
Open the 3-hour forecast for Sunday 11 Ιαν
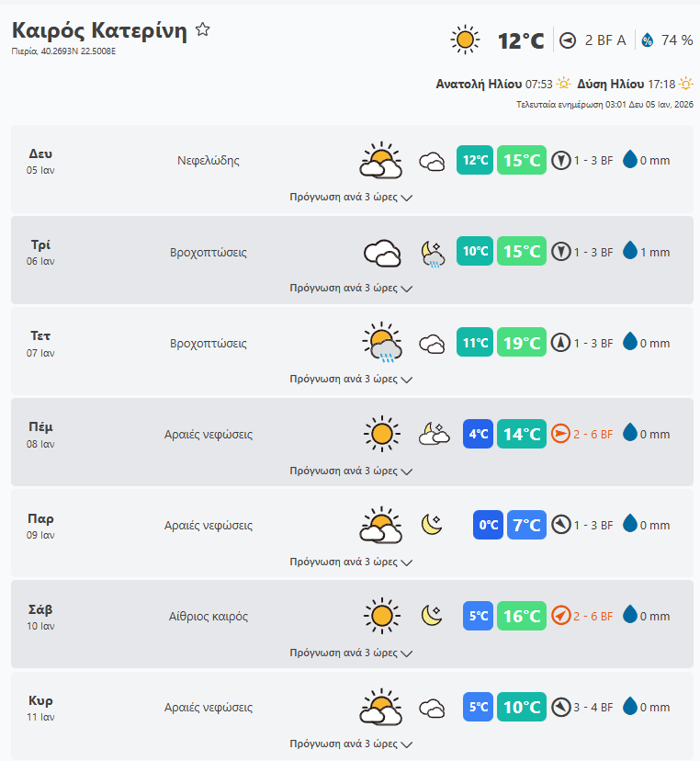point(351,744)
